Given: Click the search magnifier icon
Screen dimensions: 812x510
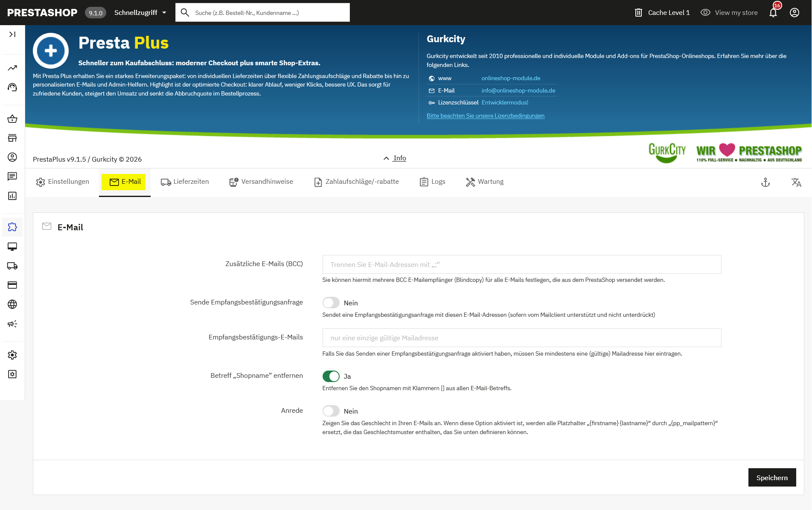Looking at the screenshot, I should coord(185,12).
